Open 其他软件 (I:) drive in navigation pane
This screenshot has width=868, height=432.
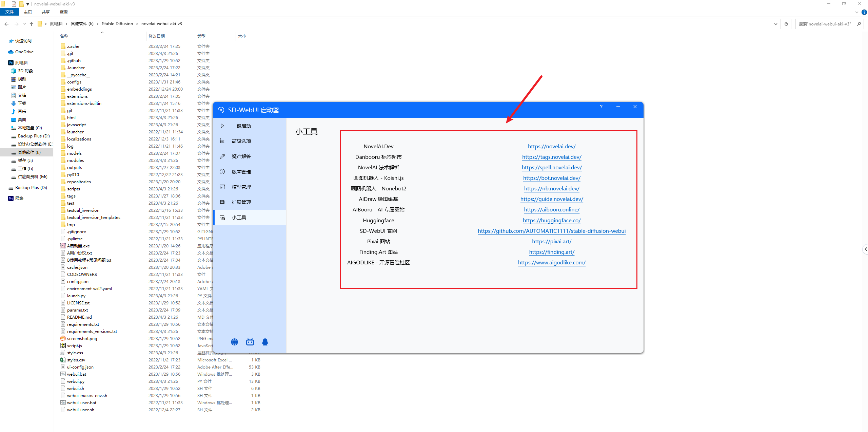(x=26, y=152)
